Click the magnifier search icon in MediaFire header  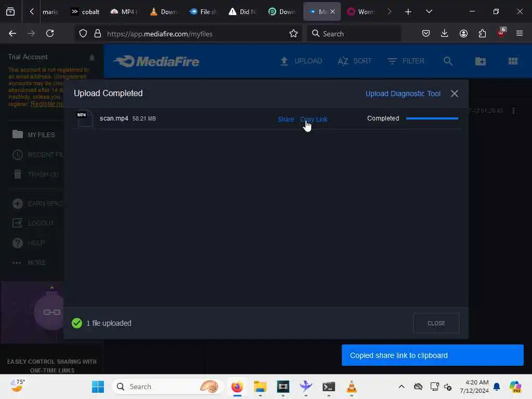click(x=448, y=61)
